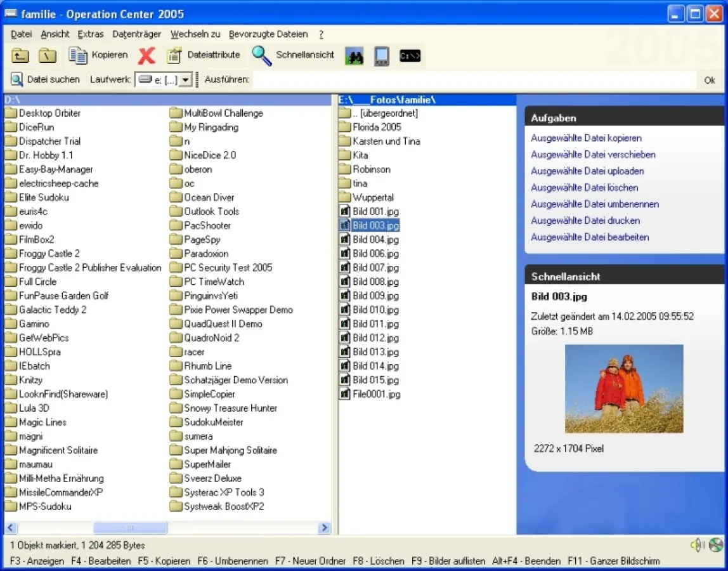Viewport: 728px width, 571px height.
Task: Open the command prompt icon
Action: click(410, 56)
